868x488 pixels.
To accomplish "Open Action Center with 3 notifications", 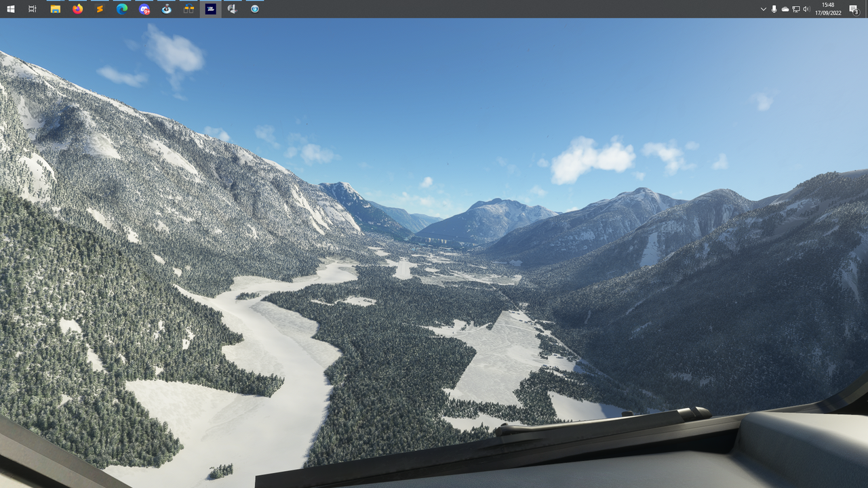I will click(854, 9).
